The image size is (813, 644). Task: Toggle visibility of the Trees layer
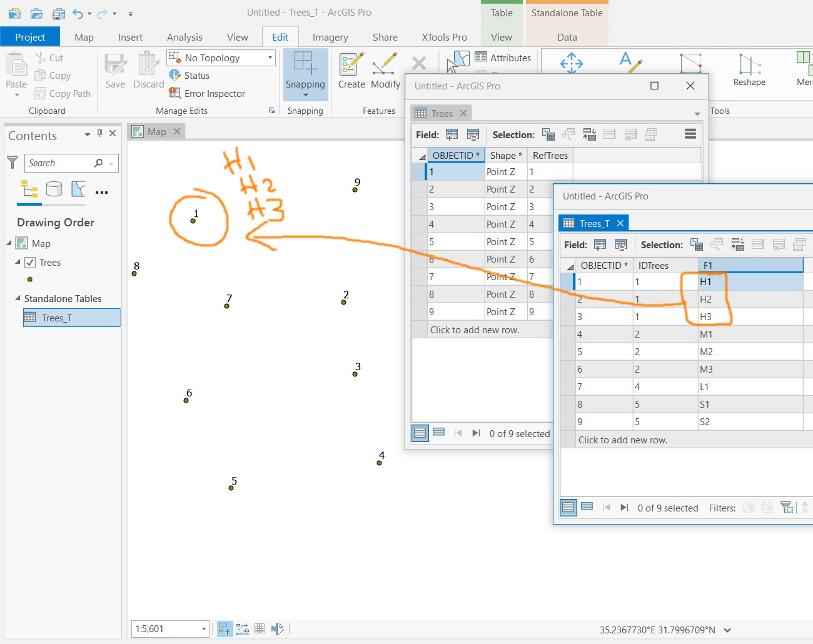(x=31, y=262)
